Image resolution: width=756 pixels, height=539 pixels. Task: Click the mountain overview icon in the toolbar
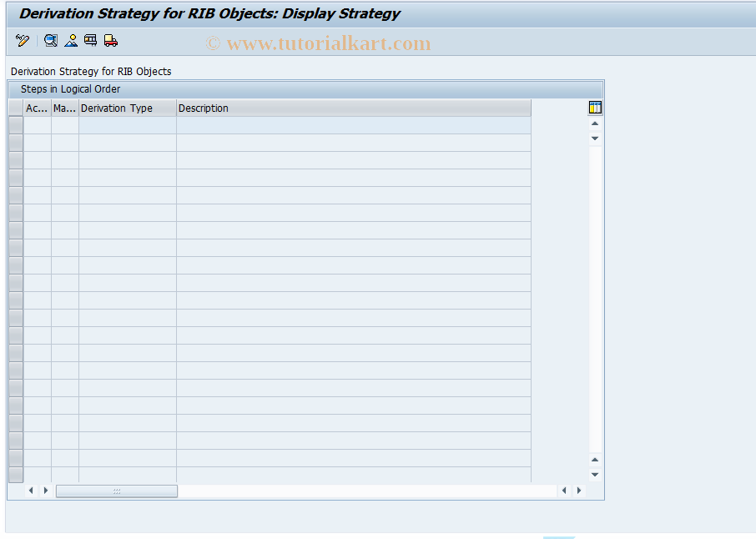coord(71,41)
